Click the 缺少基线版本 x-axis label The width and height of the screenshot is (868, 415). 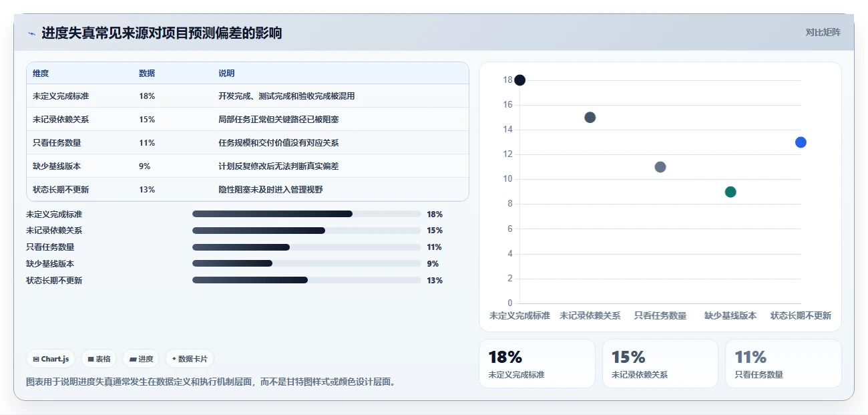(730, 315)
